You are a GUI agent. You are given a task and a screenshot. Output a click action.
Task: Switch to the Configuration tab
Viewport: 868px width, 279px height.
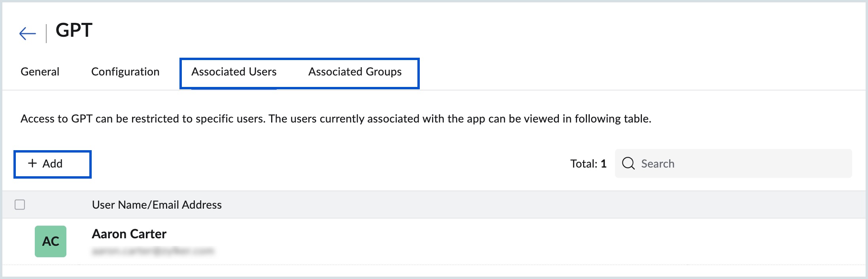click(x=125, y=72)
